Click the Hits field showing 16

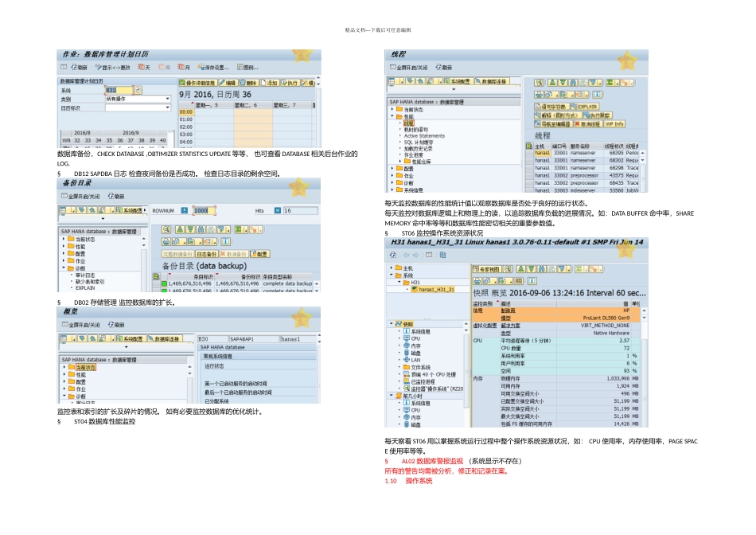coord(300,210)
